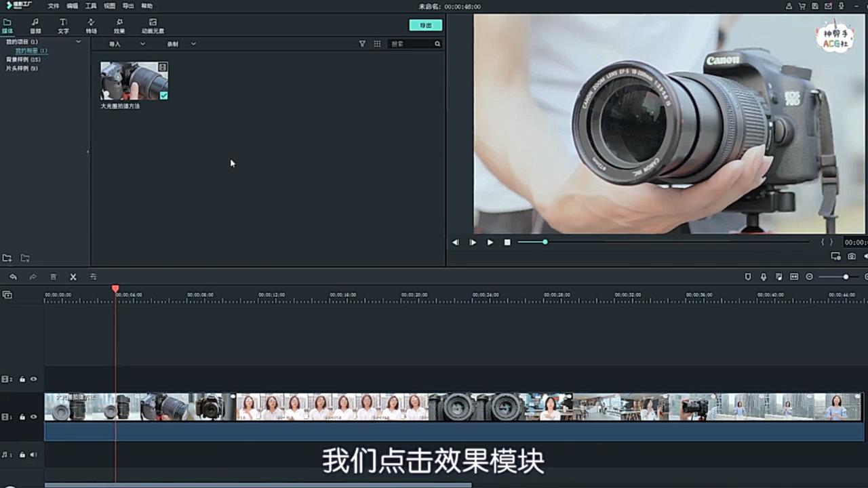Viewport: 868px width, 488px height.
Task: Click the timeline playhead marker
Action: click(115, 289)
